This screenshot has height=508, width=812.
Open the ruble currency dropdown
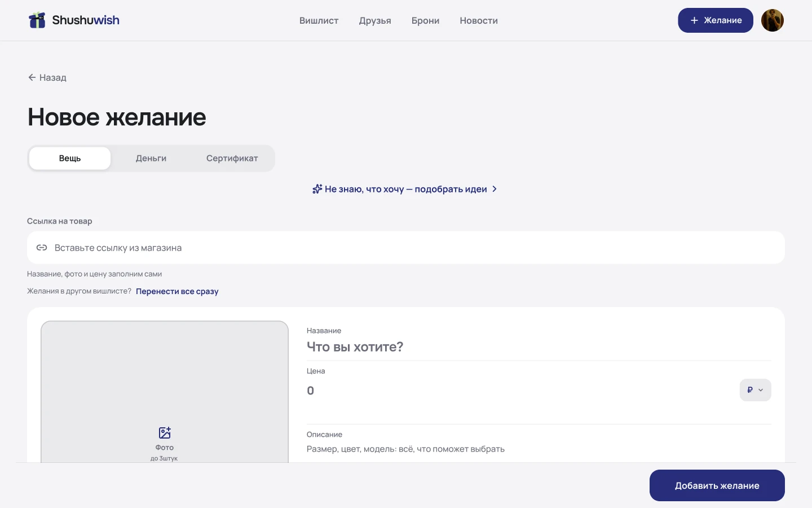tap(756, 390)
